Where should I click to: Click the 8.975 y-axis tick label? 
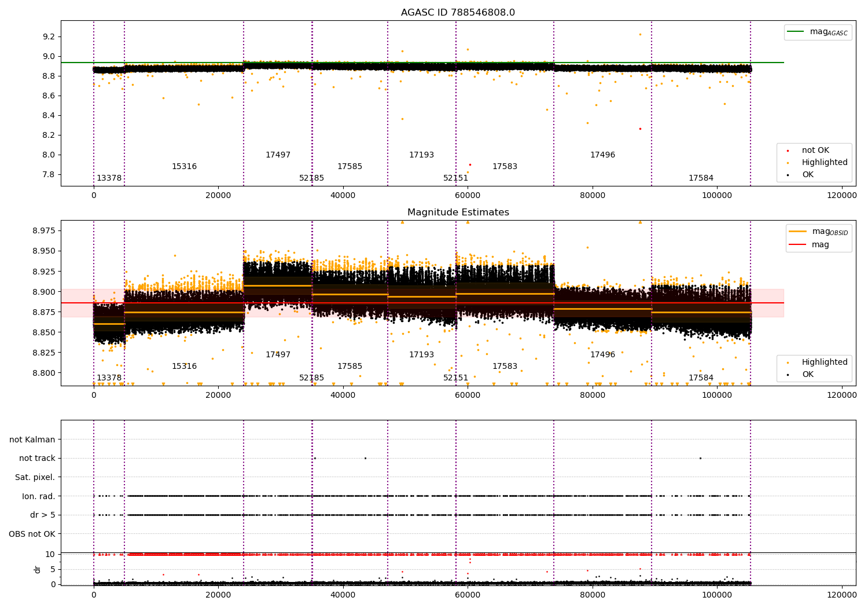[44, 231]
